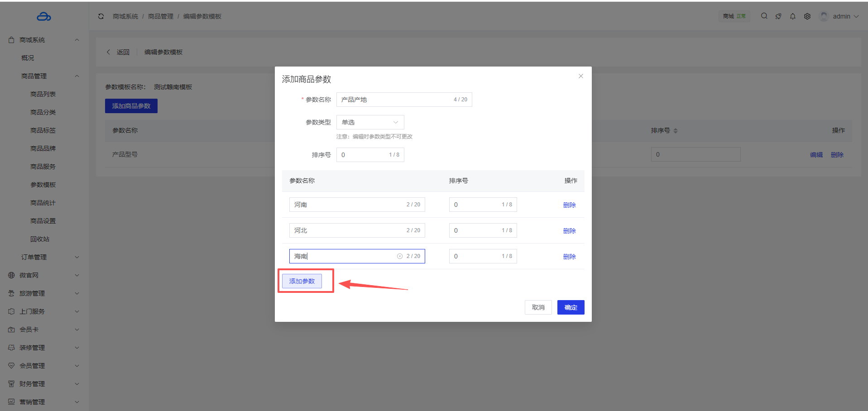Expand the 订单管理 sidebar menu
Image resolution: width=868 pixels, height=411 pixels.
[44, 257]
